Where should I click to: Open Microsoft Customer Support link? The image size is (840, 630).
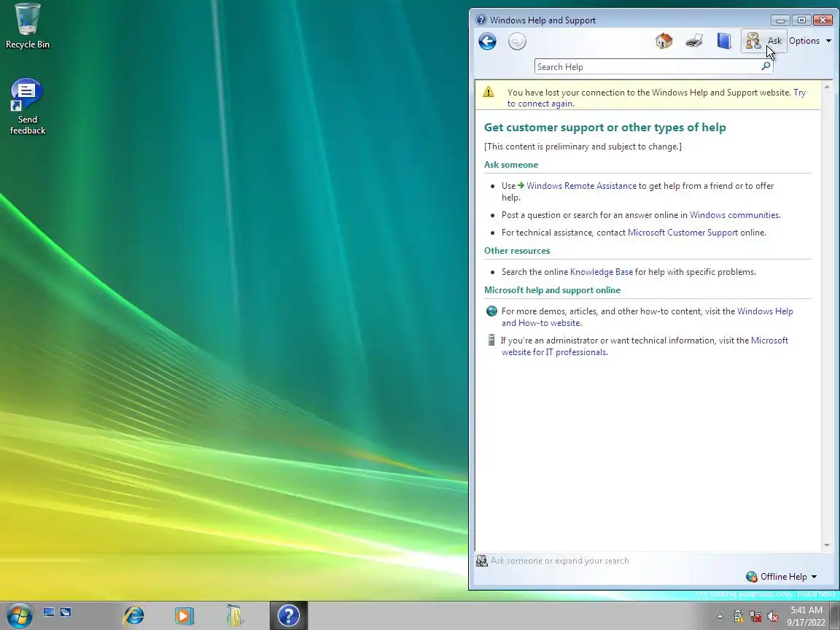click(682, 233)
